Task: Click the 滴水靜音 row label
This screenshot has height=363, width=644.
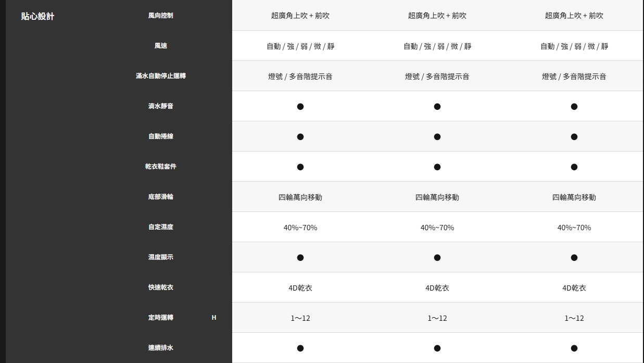Action: [160, 106]
